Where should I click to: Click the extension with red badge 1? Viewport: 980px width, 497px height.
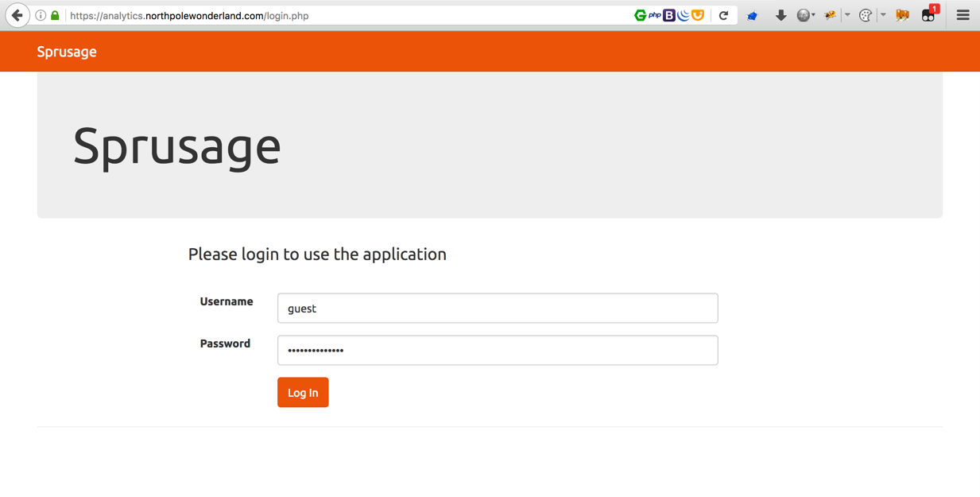click(x=928, y=14)
